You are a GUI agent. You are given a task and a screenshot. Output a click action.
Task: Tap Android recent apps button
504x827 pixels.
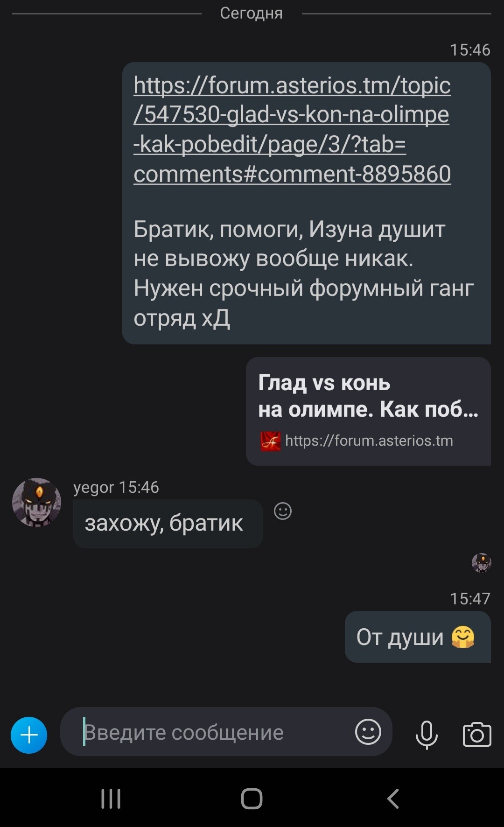point(111,799)
